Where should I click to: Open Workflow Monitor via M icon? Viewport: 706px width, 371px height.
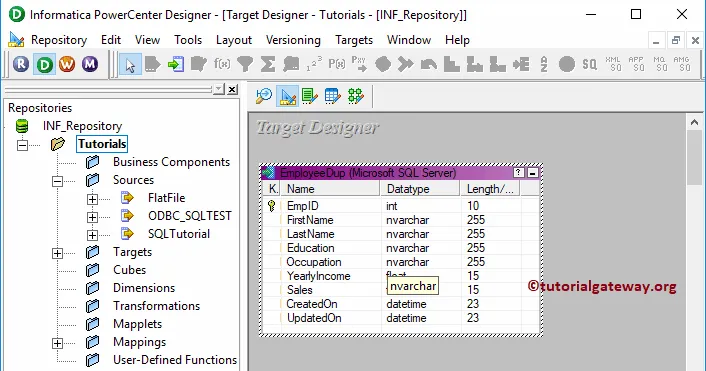click(90, 64)
